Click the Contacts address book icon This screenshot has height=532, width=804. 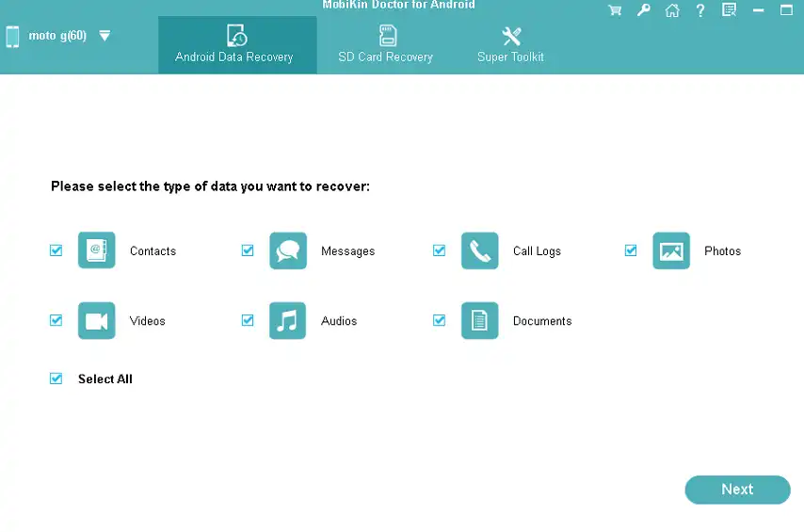pyautogui.click(x=97, y=250)
